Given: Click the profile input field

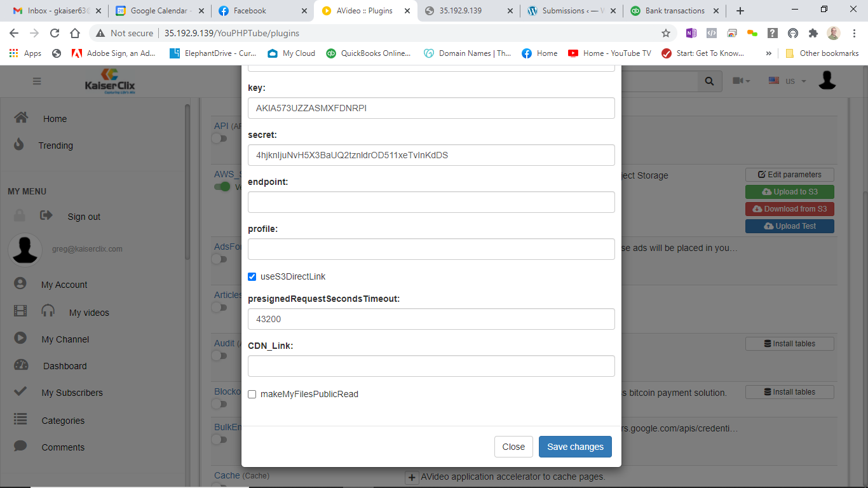Looking at the screenshot, I should coord(431,249).
